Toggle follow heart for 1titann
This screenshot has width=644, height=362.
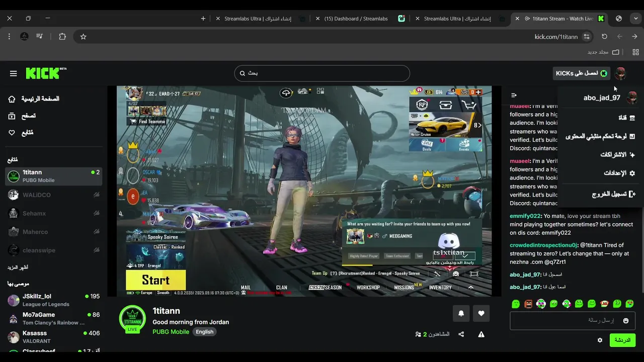[481, 313]
